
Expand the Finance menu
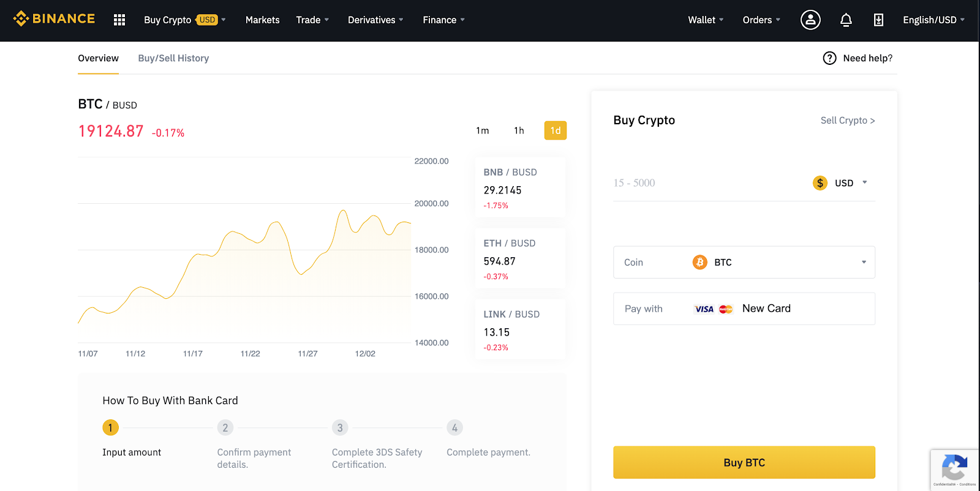click(443, 20)
